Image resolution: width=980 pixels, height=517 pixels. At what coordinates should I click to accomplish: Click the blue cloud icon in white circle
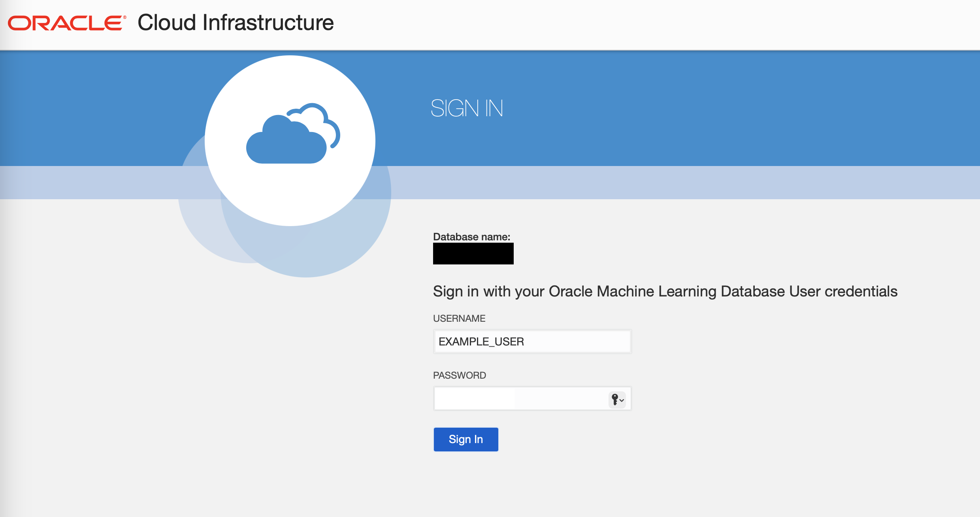(x=286, y=144)
